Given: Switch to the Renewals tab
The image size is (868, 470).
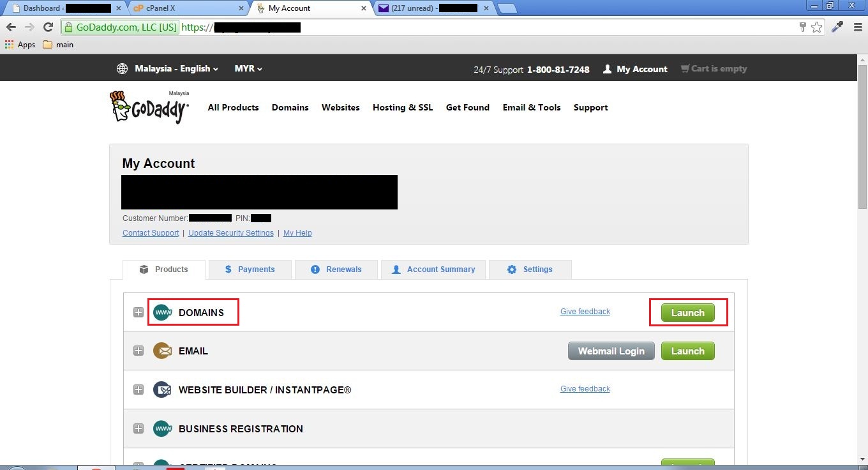Looking at the screenshot, I should point(336,269).
